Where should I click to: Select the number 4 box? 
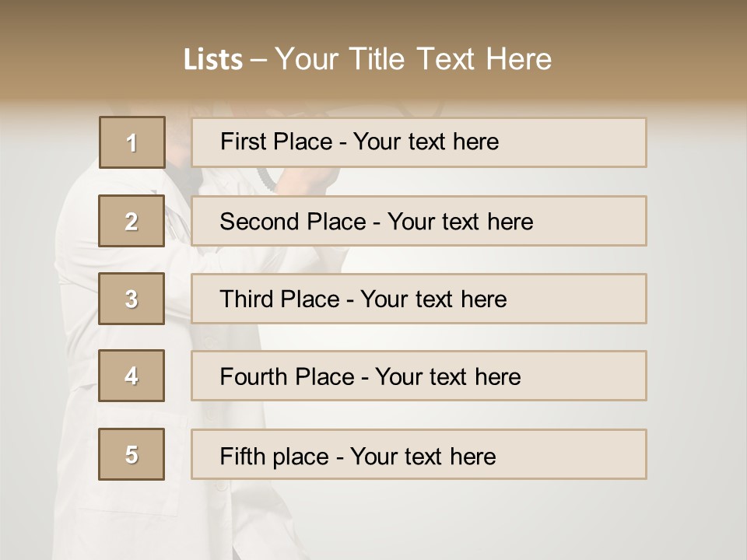(132, 376)
